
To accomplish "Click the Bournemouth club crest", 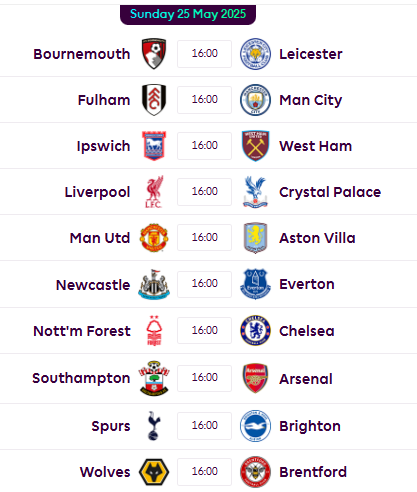I will coord(154,54).
